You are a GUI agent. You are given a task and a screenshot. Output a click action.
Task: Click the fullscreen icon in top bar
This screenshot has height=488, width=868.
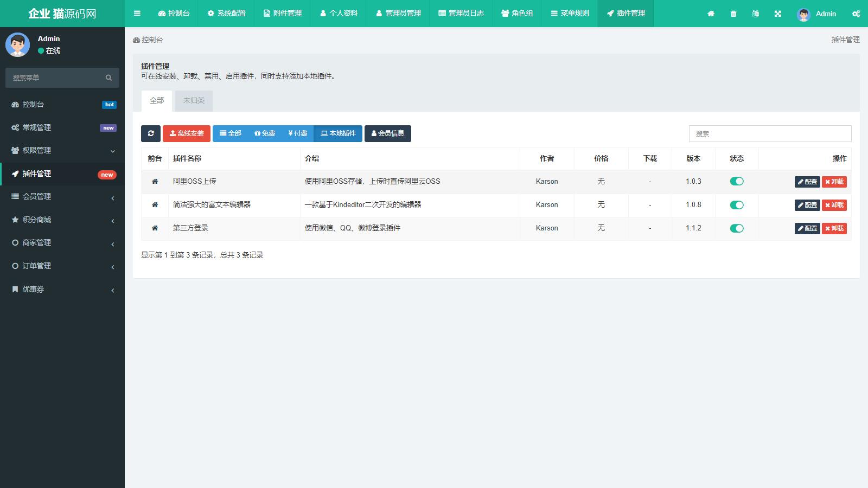(778, 14)
